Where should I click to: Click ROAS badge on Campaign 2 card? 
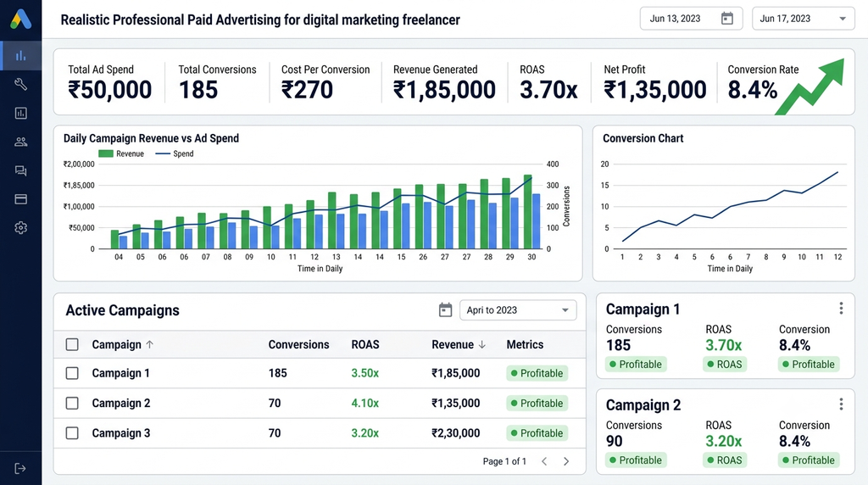coord(725,460)
